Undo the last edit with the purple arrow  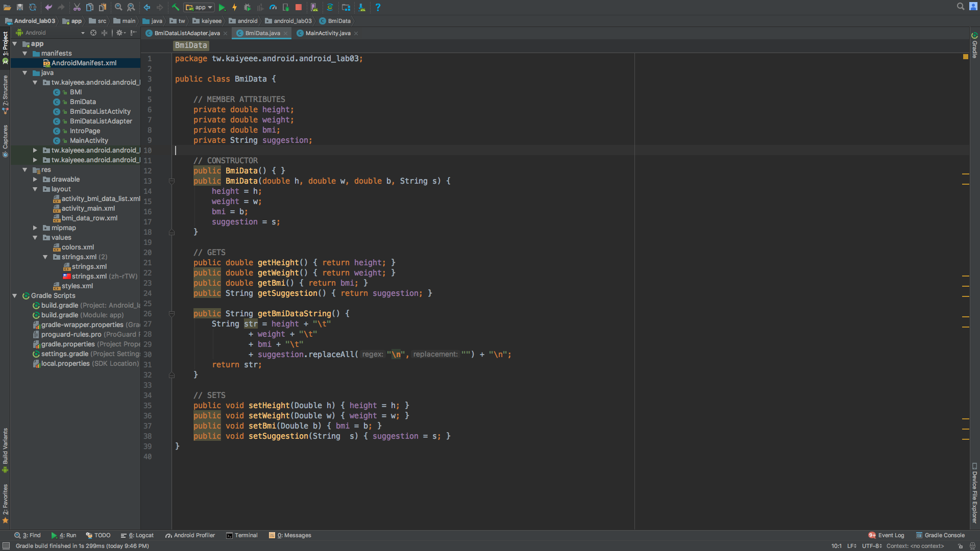48,7
